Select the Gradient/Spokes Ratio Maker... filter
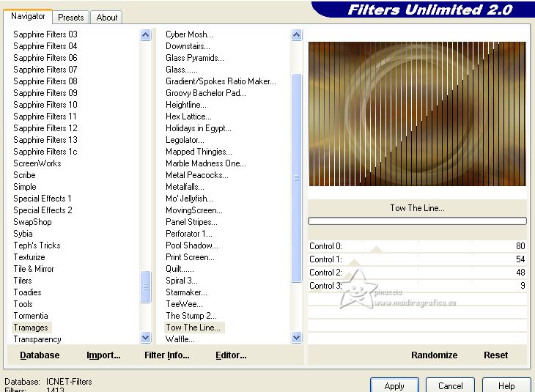 pyautogui.click(x=221, y=81)
